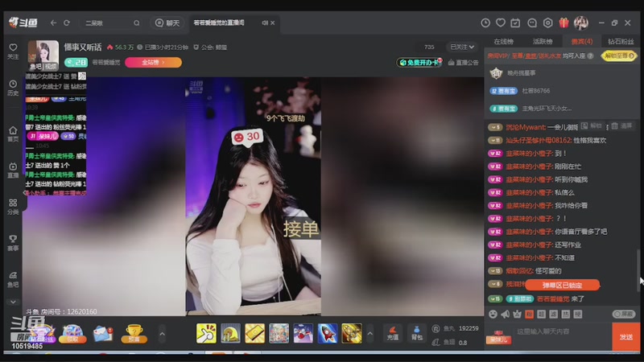Image resolution: width=644 pixels, height=362 pixels.
Task: Click the chat message input field
Action: [x=560, y=331]
